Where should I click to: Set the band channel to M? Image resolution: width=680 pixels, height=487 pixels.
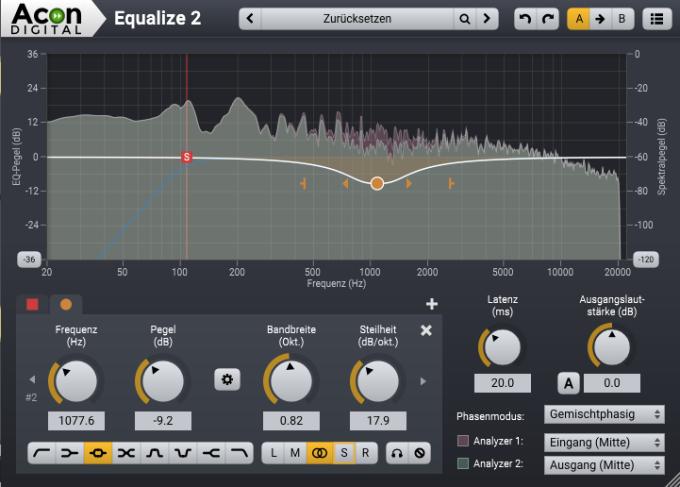(x=295, y=453)
